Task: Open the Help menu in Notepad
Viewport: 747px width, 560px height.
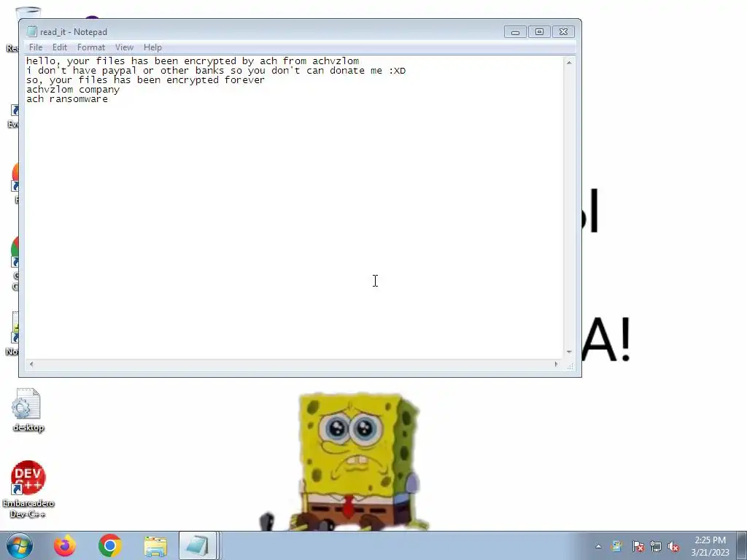Action: pyautogui.click(x=152, y=47)
